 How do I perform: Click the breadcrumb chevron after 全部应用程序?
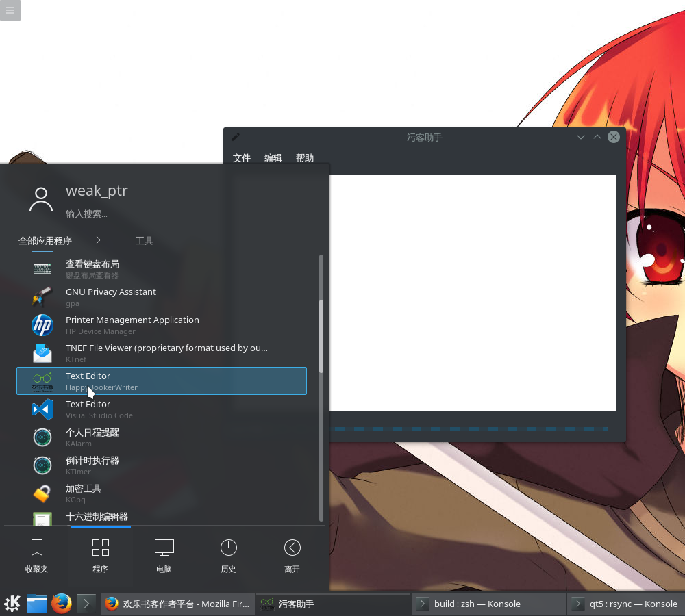[x=98, y=240]
